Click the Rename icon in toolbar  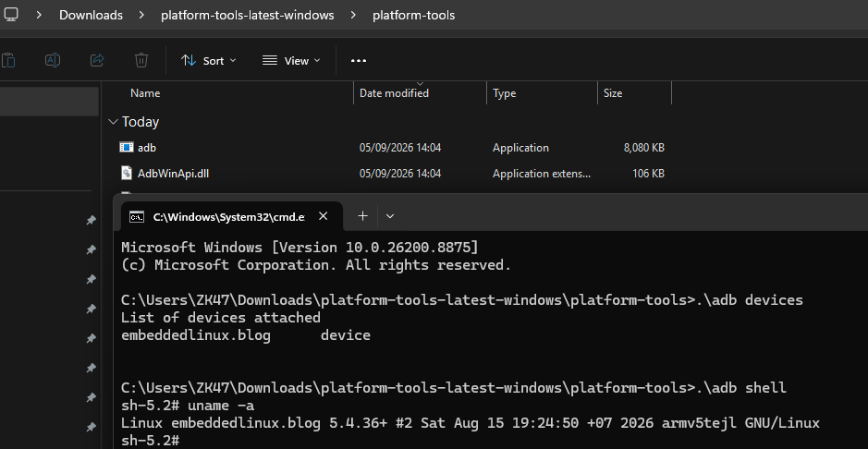coord(53,60)
